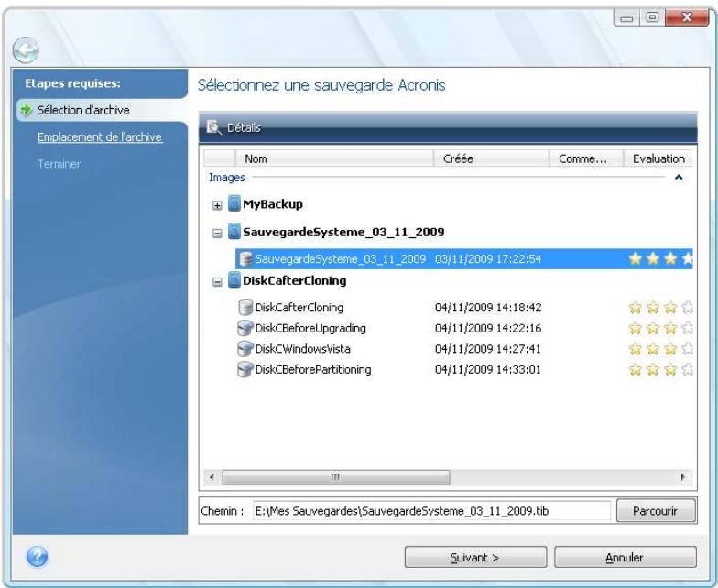Sort by the Créée column header
Screen dimensions: 718x588
tap(491, 158)
